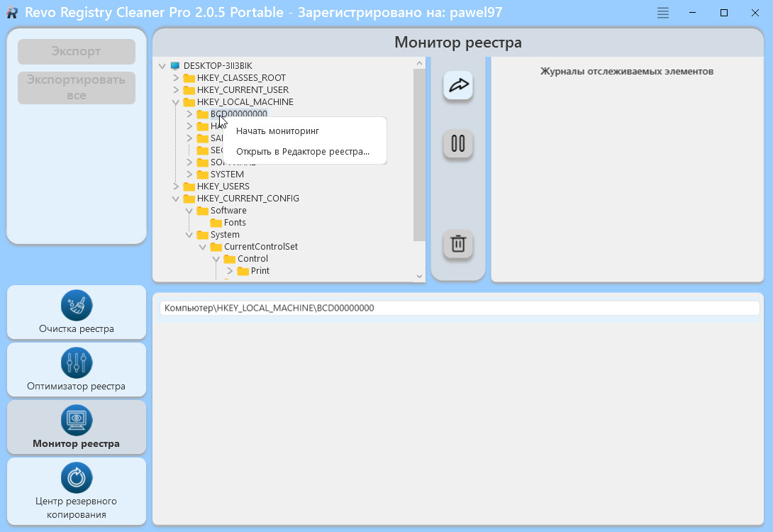
Task: Select Открыть в Редакторе реестра menu item
Action: 303,152
